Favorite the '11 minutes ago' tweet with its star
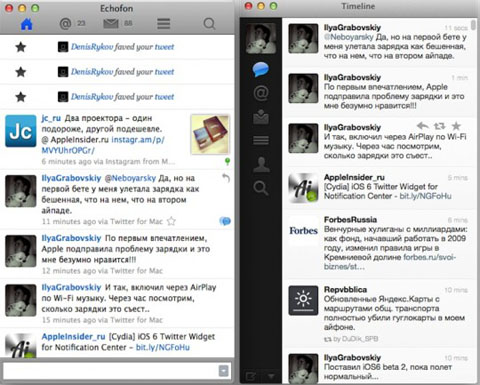Screen dimensions: 480x385 [171, 221]
